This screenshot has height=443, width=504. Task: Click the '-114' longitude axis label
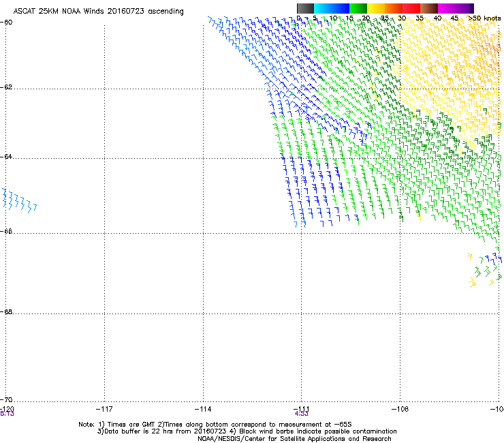coord(203,409)
